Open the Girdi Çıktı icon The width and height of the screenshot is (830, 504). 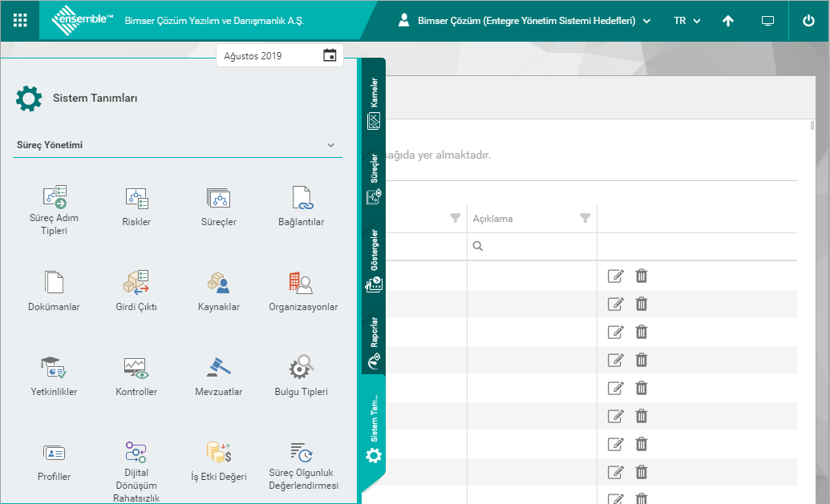(x=136, y=282)
